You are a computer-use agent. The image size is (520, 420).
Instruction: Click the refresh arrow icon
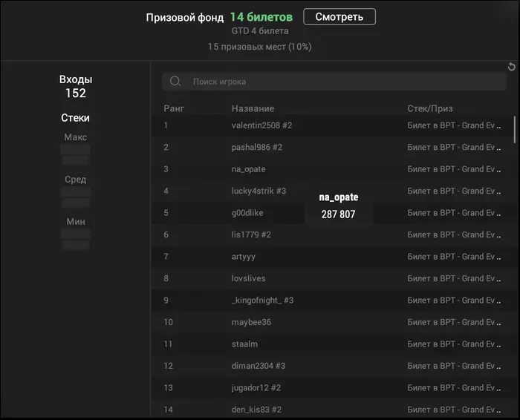[x=511, y=68]
